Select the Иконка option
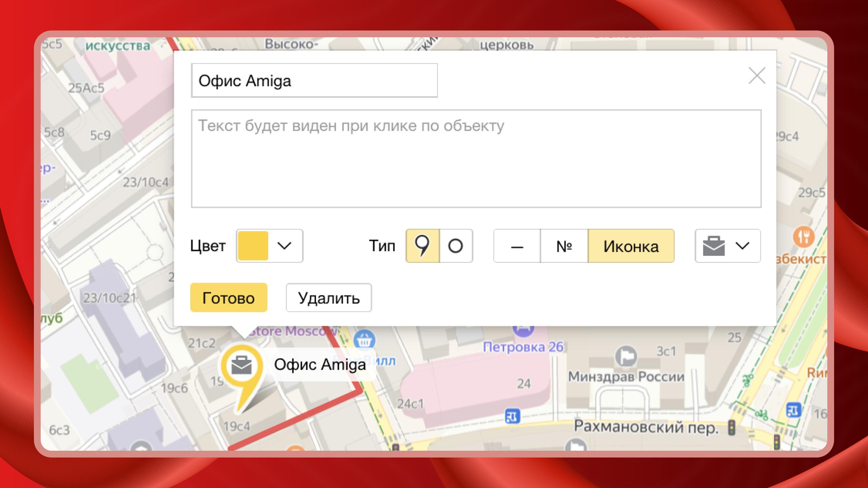The height and width of the screenshot is (488, 868). click(x=631, y=246)
